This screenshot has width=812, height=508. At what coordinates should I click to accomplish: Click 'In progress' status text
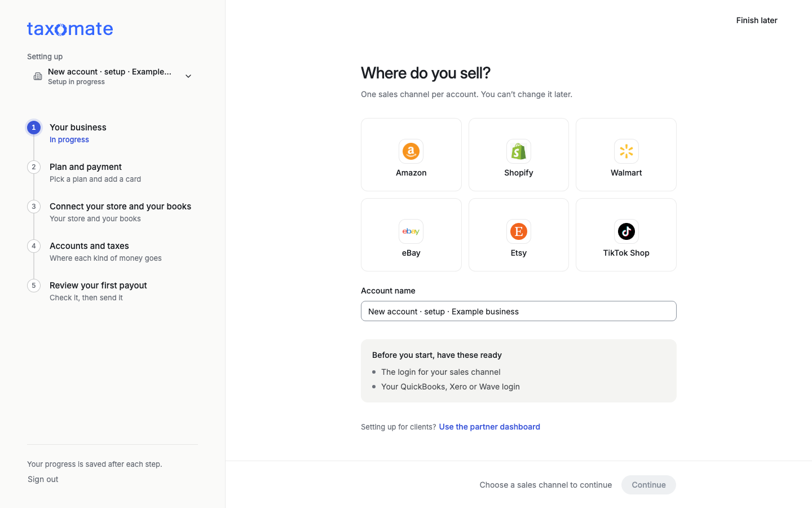(x=69, y=140)
